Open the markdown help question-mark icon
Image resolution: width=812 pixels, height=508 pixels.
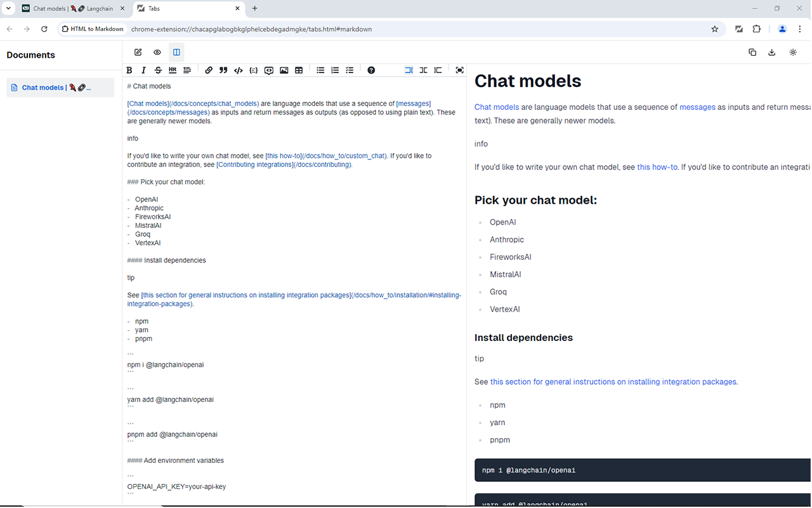pos(371,70)
